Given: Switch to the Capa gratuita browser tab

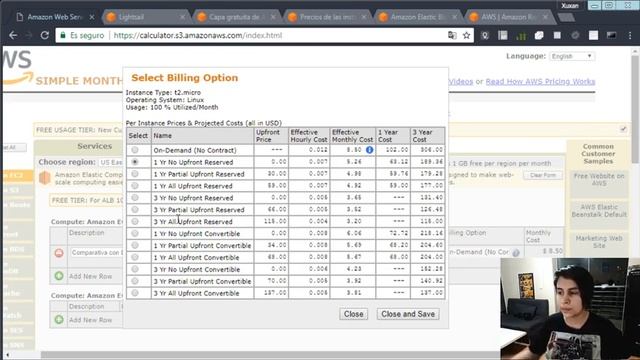Looking at the screenshot, I should (237, 17).
